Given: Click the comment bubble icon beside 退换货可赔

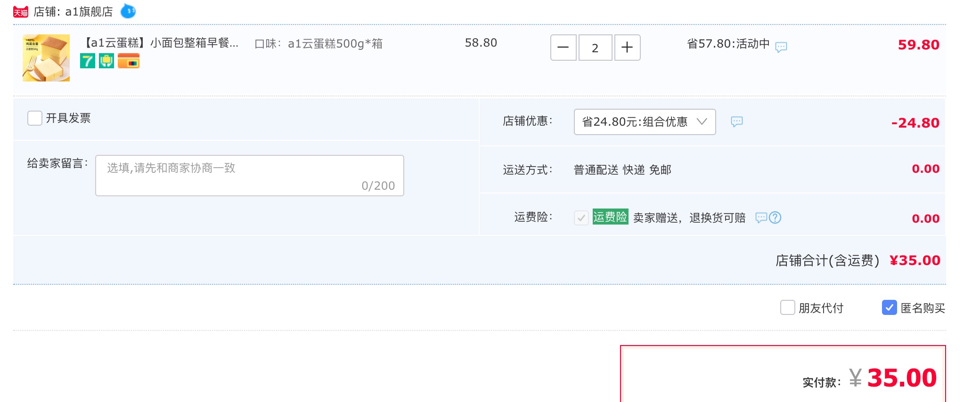Looking at the screenshot, I should click(x=761, y=217).
